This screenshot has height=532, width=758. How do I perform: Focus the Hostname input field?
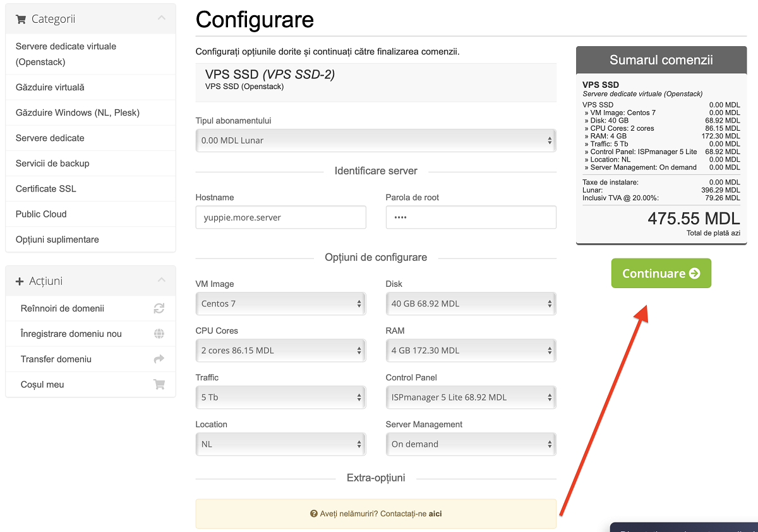click(280, 217)
